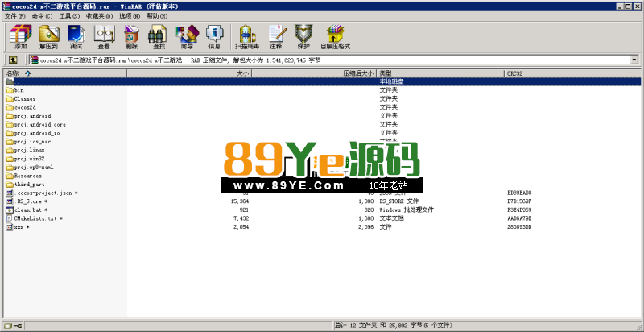Select the proj.win32 folder

26,159
